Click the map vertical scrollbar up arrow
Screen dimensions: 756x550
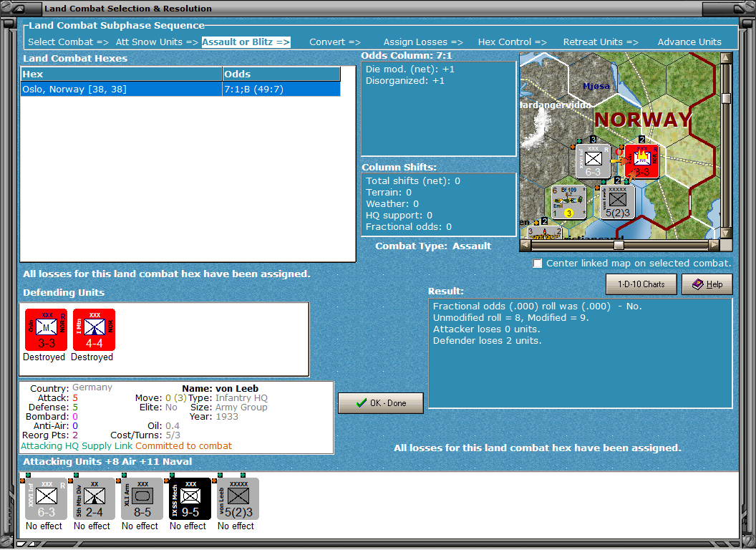point(726,58)
